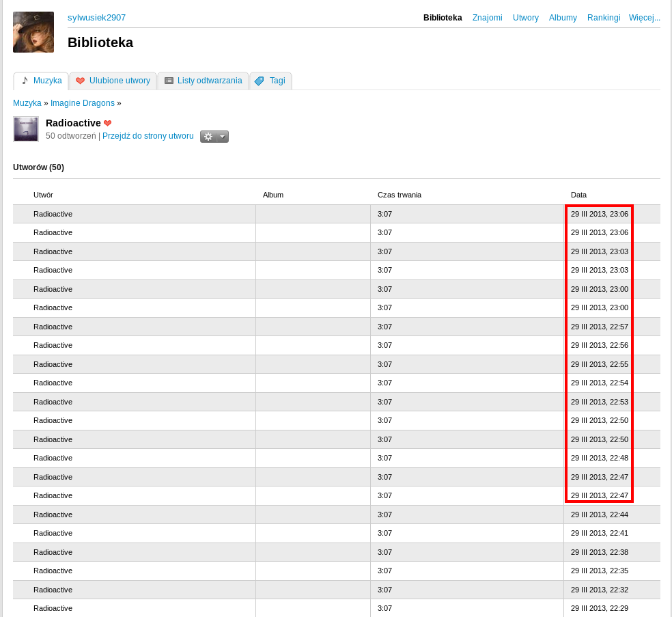Click the Utwór column header
The height and width of the screenshot is (617, 672).
click(x=43, y=195)
